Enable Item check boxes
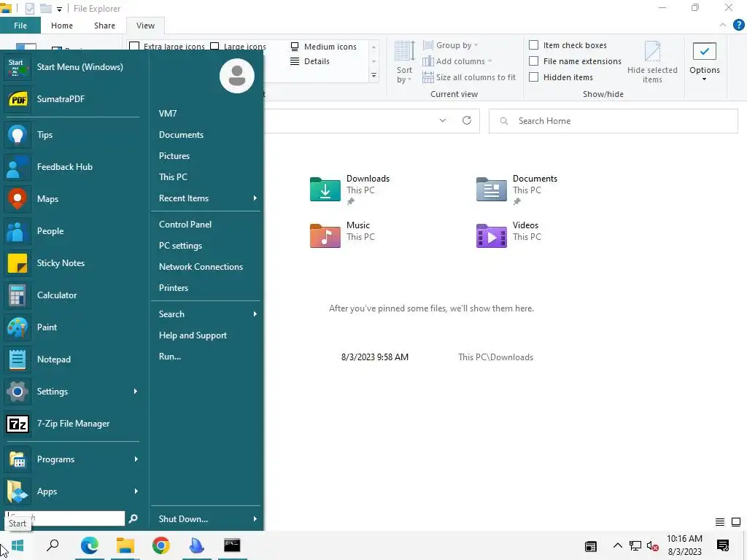Image resolution: width=747 pixels, height=560 pixels. coord(534,44)
